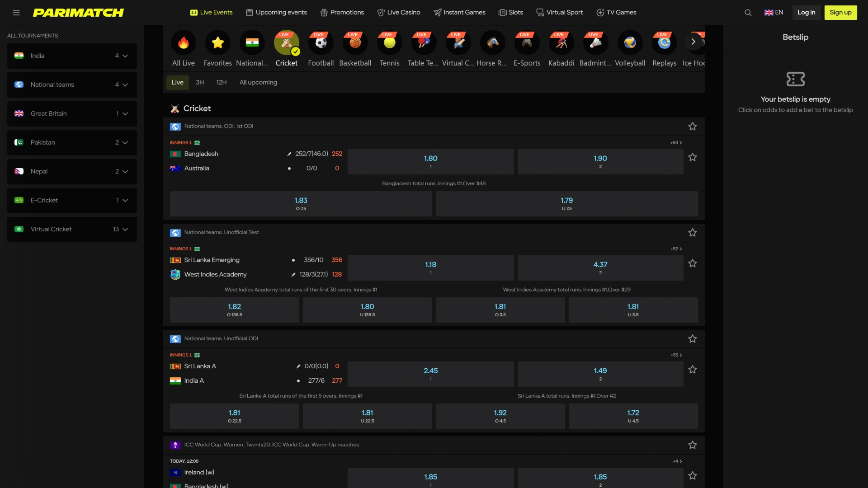The image size is (868, 488).
Task: Open TV Games in top navigation
Action: [x=616, y=13]
